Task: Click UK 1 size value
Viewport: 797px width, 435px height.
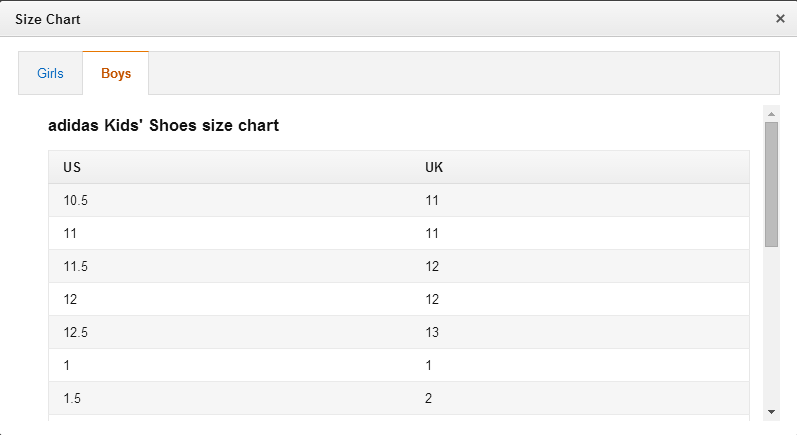Action: pyautogui.click(x=428, y=365)
